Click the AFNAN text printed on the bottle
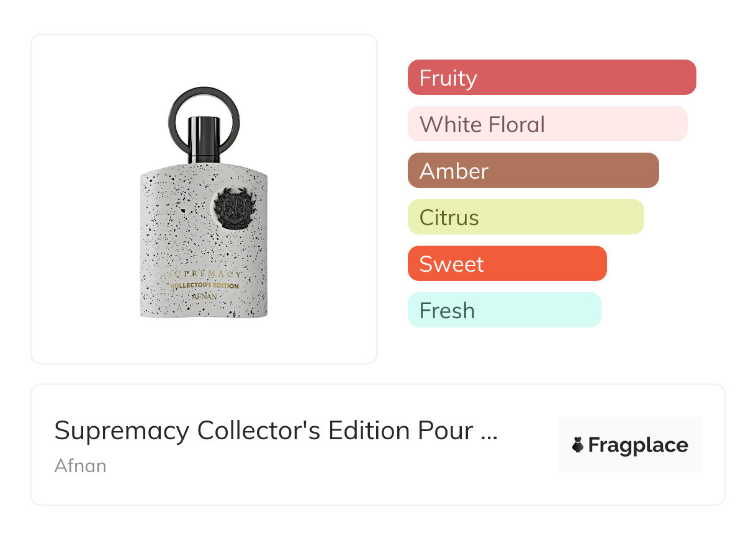This screenshot has width=756, height=536. (204, 297)
